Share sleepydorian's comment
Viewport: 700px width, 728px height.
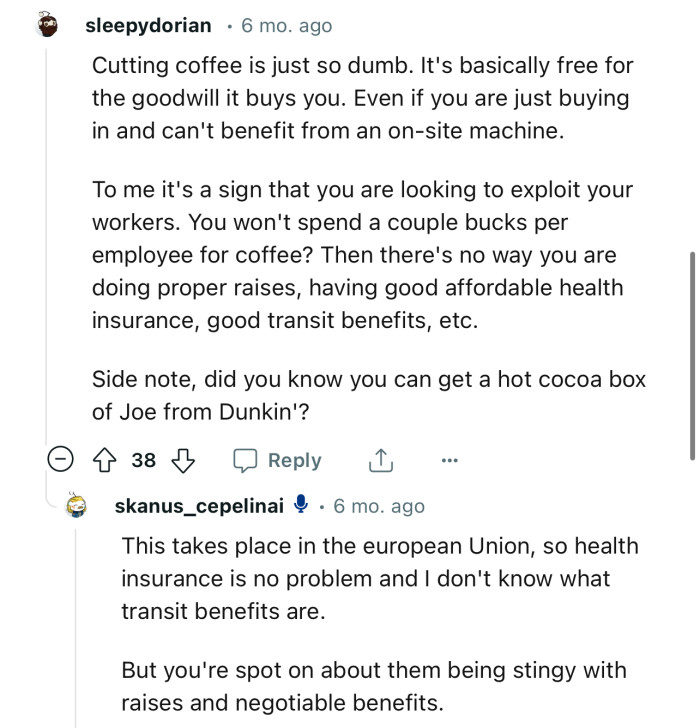(380, 460)
